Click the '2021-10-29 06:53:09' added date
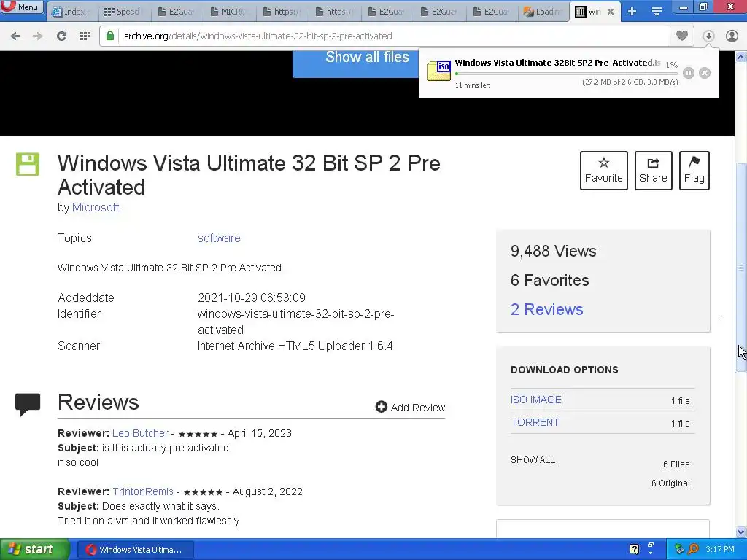The height and width of the screenshot is (560, 747). [252, 297]
